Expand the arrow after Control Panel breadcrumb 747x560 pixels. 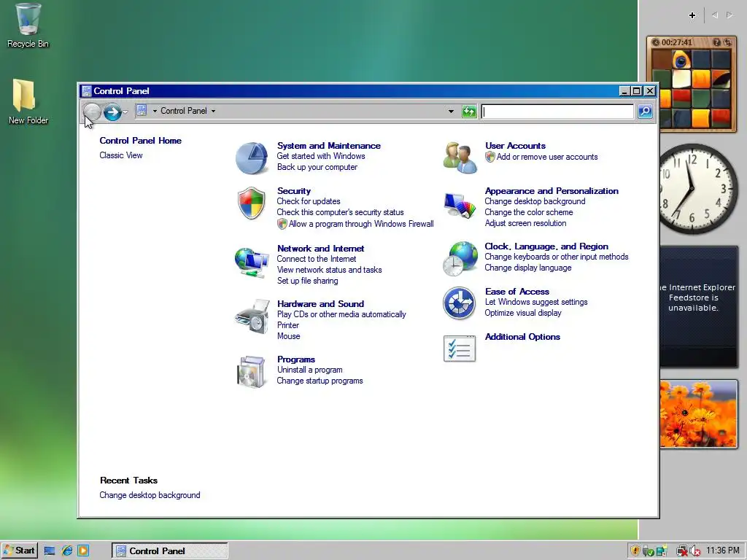tap(214, 111)
